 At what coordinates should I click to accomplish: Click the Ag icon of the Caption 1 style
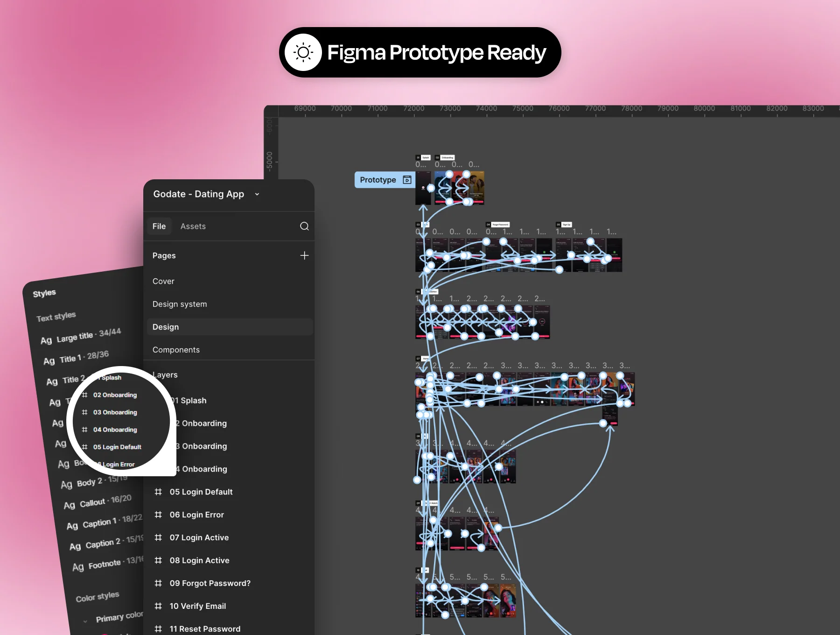(x=72, y=526)
